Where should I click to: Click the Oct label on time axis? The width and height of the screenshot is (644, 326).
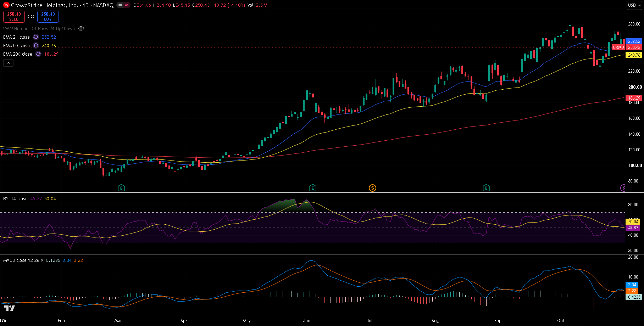pos(561,320)
